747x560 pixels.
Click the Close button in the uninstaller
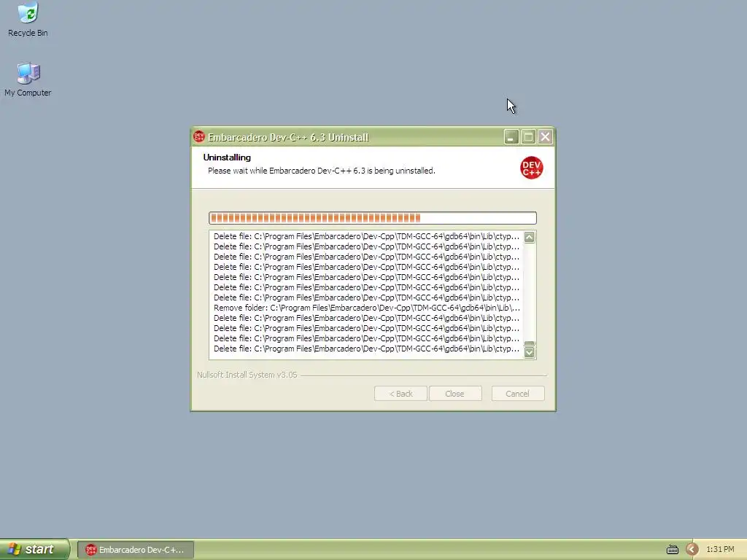pos(455,394)
